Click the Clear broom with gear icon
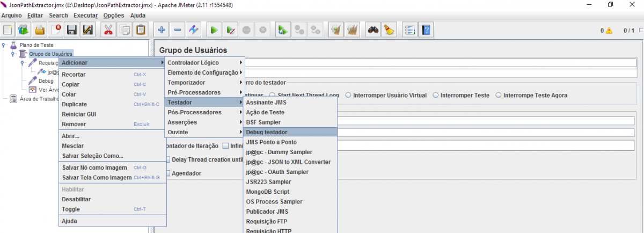Viewport: 644px width, 233px height. point(336,30)
